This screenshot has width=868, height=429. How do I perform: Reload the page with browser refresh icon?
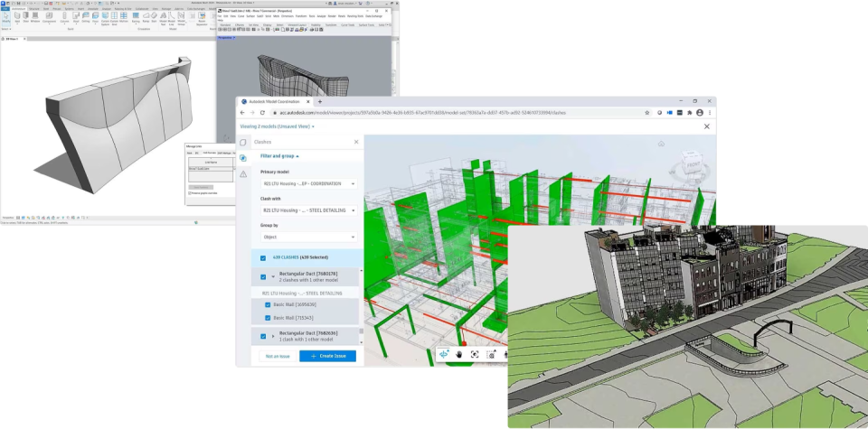tap(262, 113)
